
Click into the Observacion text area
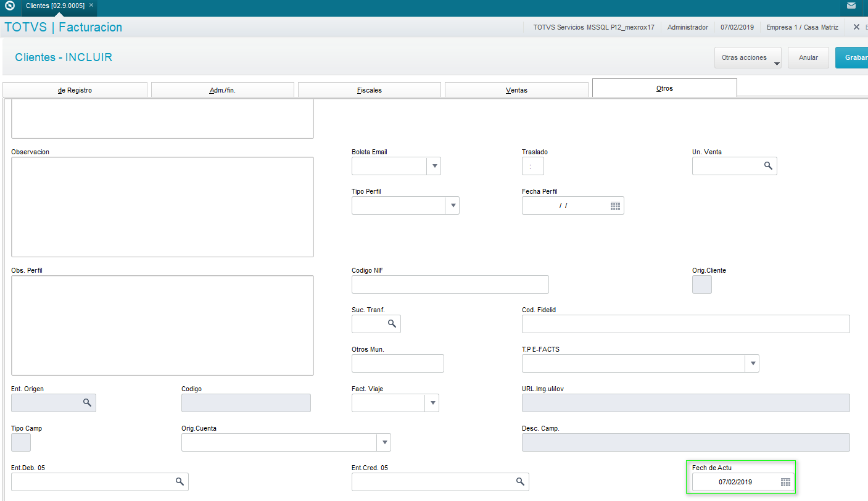point(162,207)
